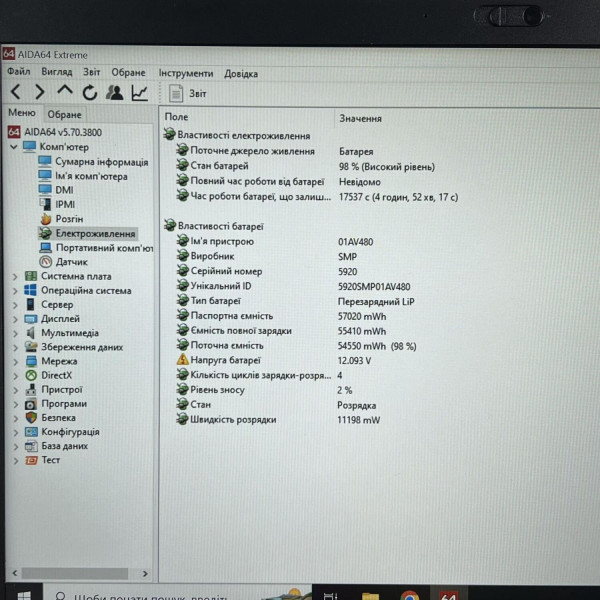The height and width of the screenshot is (600, 600).
Task: Click the Звіт report button in toolbar
Action: (x=188, y=93)
